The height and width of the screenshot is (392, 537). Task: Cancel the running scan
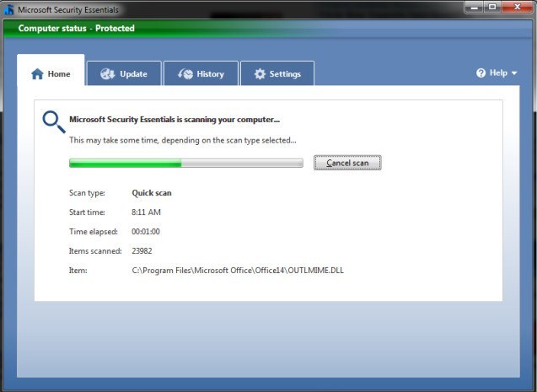click(347, 163)
